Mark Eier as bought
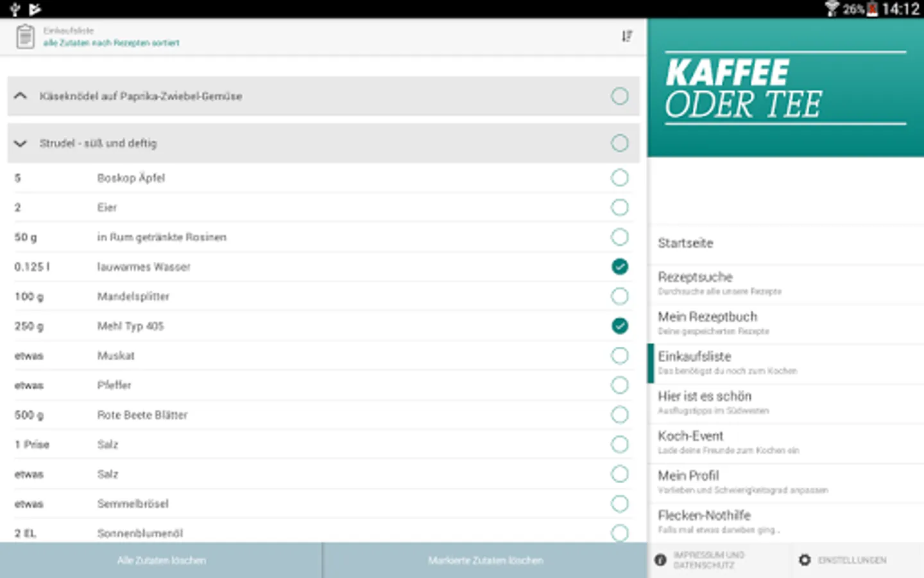The width and height of the screenshot is (924, 578). point(620,207)
